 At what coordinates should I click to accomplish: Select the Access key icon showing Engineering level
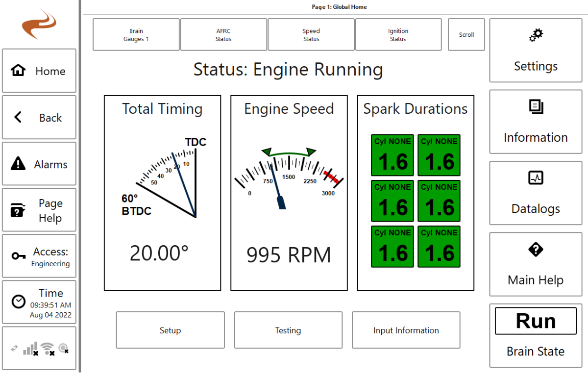[18, 255]
